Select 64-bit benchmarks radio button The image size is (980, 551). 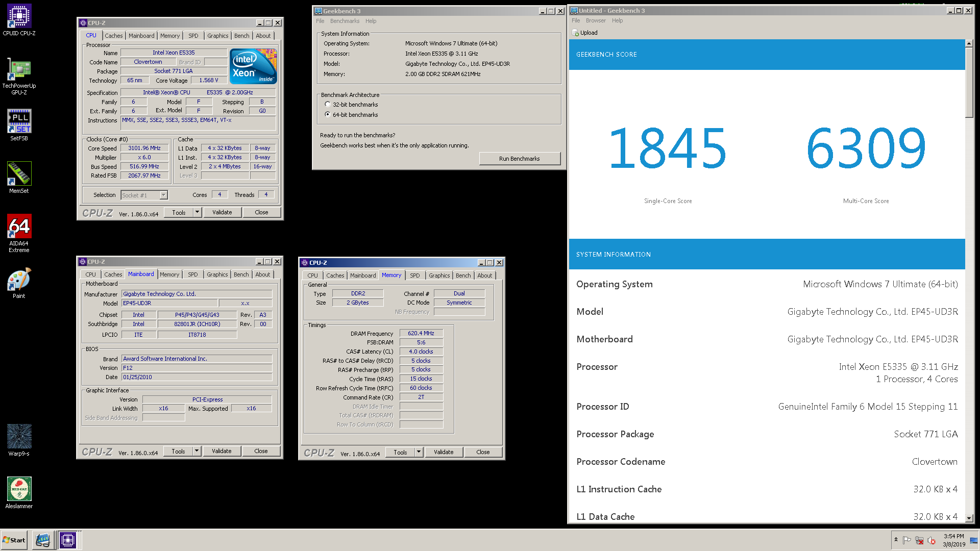pos(328,115)
